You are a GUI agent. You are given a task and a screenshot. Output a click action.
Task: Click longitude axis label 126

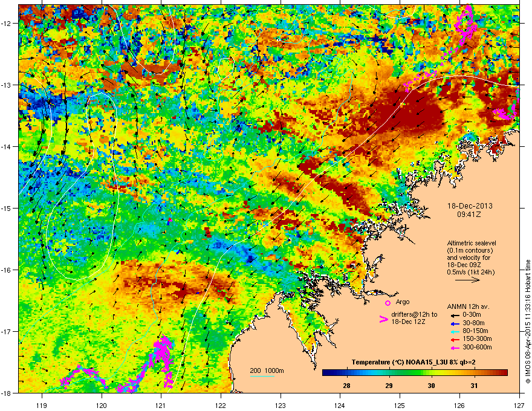pos(459,405)
